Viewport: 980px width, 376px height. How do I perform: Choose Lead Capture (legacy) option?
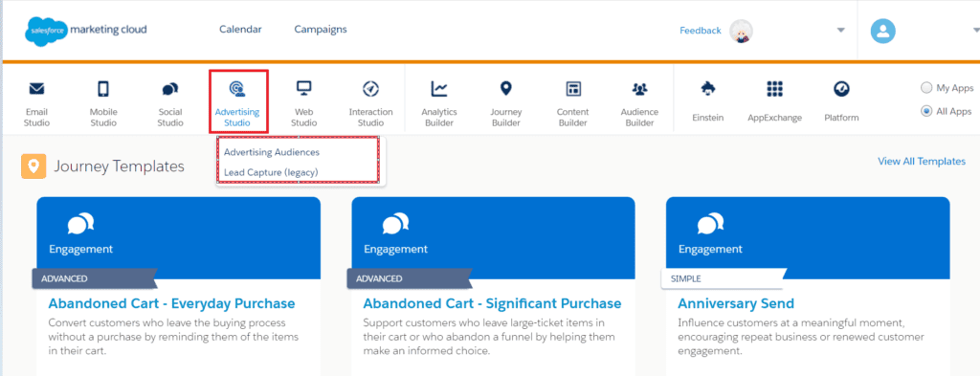(271, 172)
